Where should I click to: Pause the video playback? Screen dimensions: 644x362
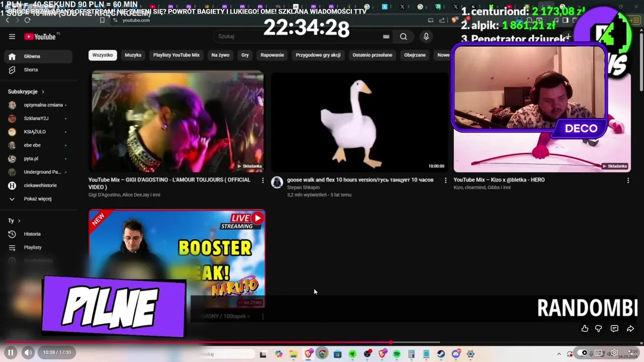(11, 352)
